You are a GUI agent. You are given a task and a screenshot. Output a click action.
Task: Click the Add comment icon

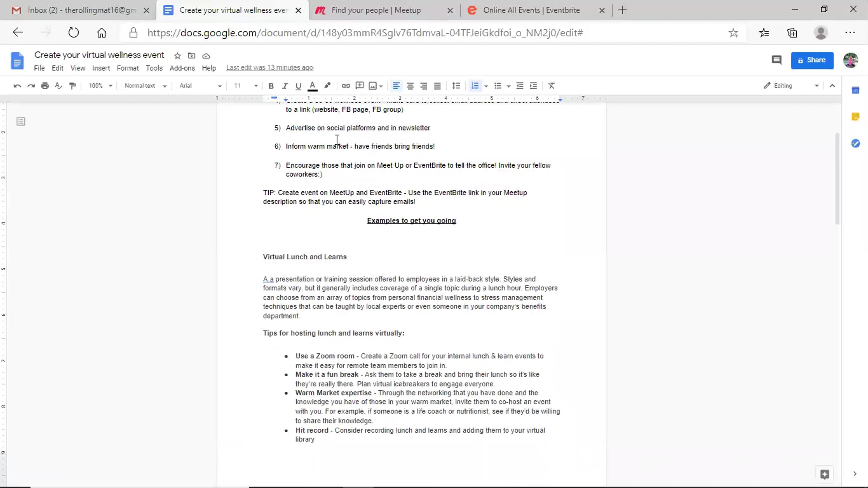tap(359, 86)
